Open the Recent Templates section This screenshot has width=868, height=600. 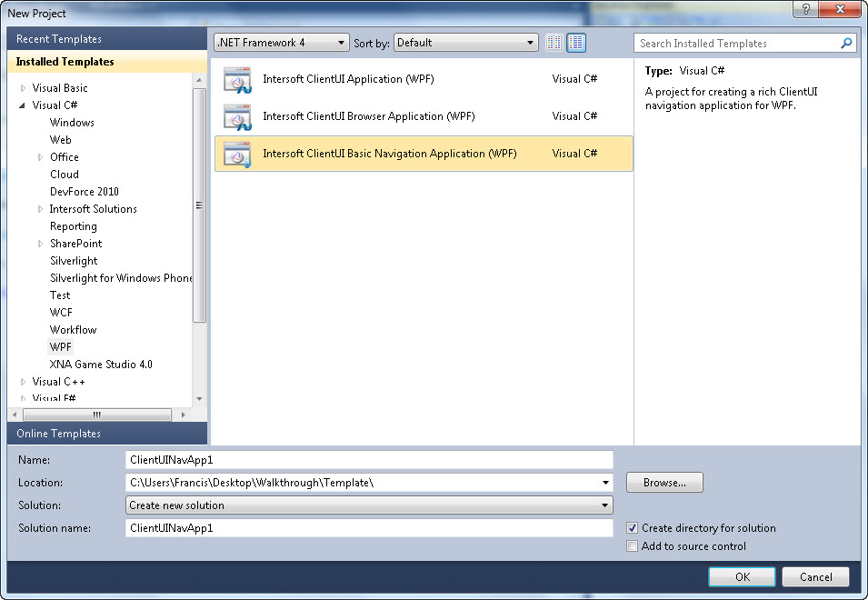point(107,39)
